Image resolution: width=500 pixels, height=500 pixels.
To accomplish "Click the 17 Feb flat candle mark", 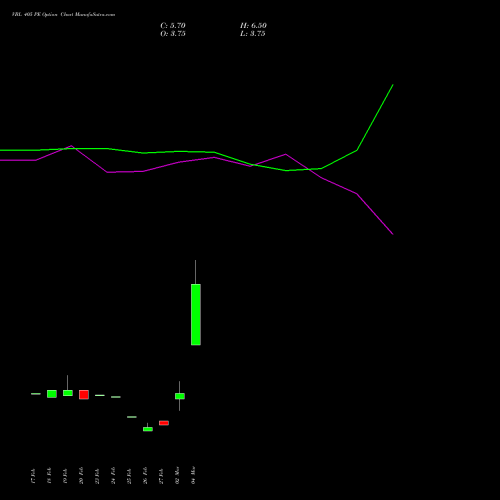I will (36, 394).
